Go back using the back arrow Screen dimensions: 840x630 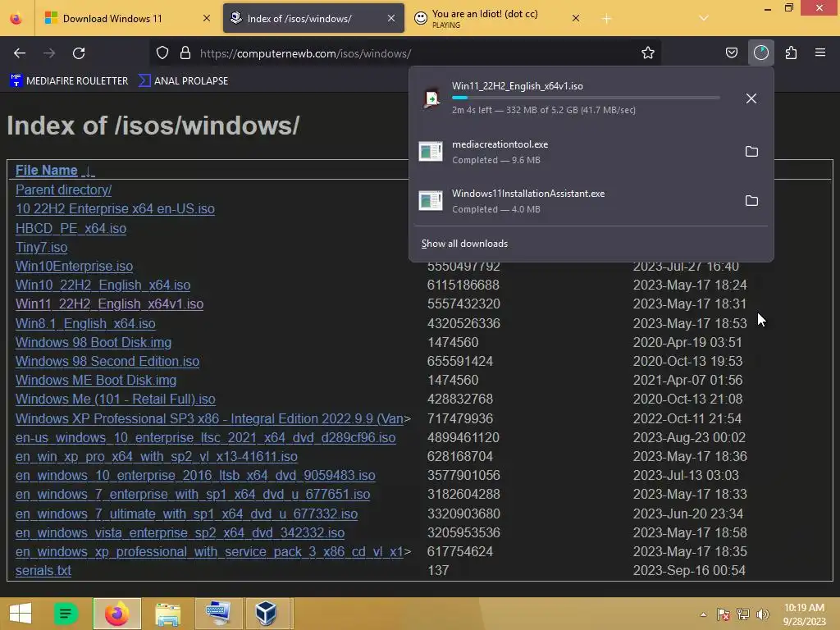(x=20, y=53)
